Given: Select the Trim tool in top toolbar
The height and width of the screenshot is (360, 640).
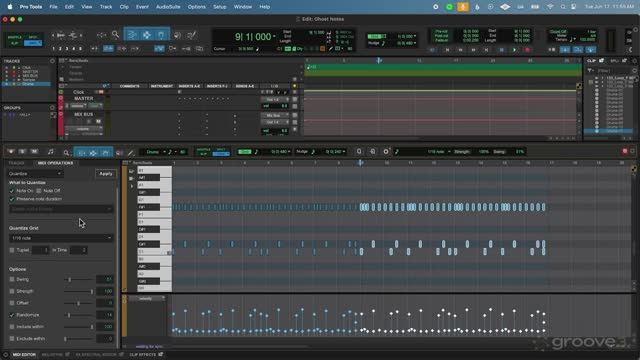Looking at the screenshot, I should (x=131, y=35).
